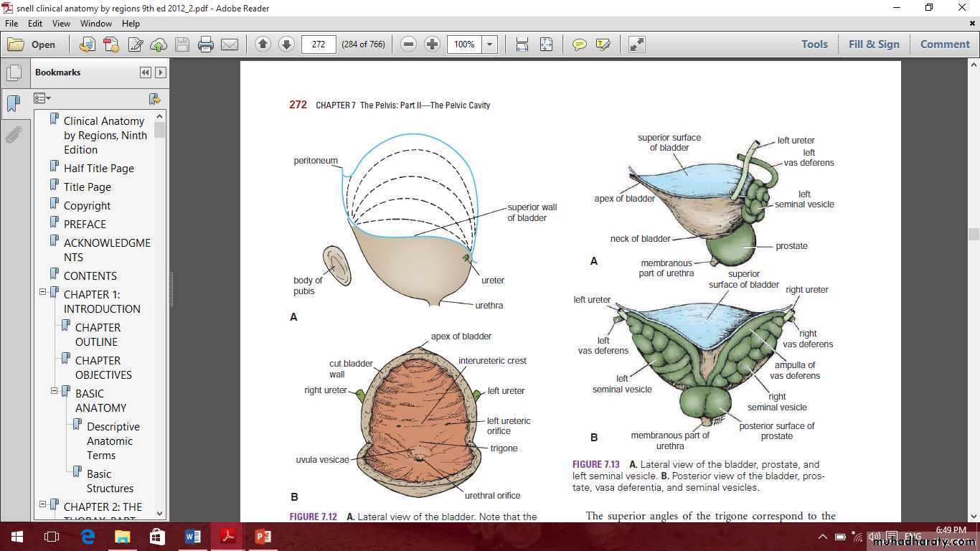
Task: Add a sticky note comment
Action: tap(579, 44)
